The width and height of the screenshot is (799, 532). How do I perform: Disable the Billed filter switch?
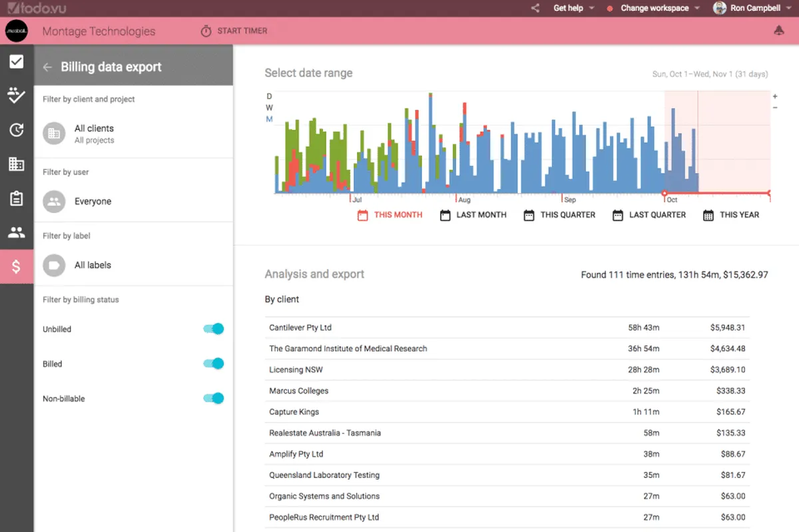[x=214, y=364]
